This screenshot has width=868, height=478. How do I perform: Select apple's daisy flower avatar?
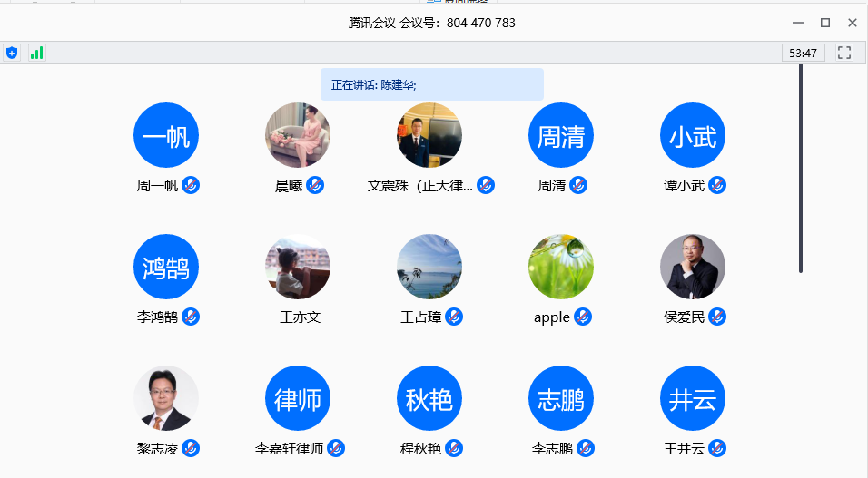point(561,267)
